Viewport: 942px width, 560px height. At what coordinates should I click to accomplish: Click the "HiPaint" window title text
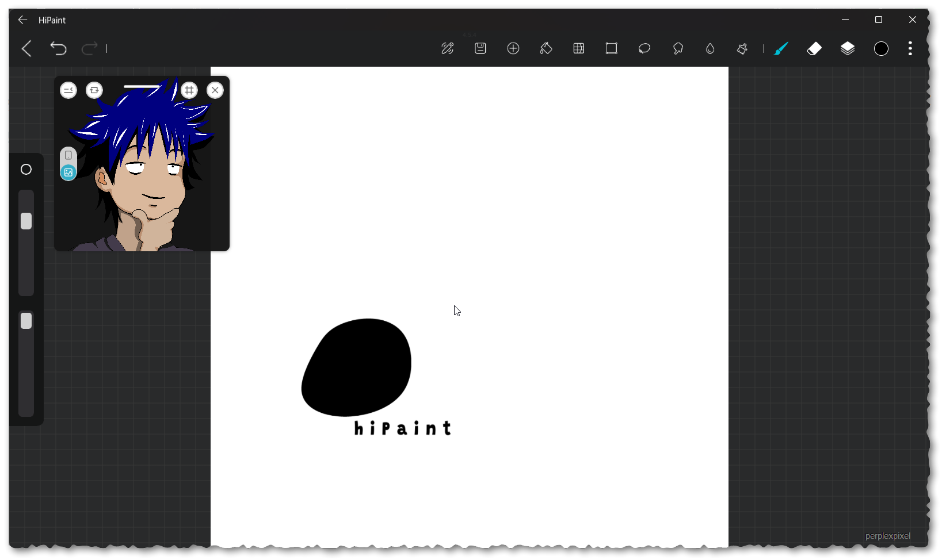(x=52, y=20)
